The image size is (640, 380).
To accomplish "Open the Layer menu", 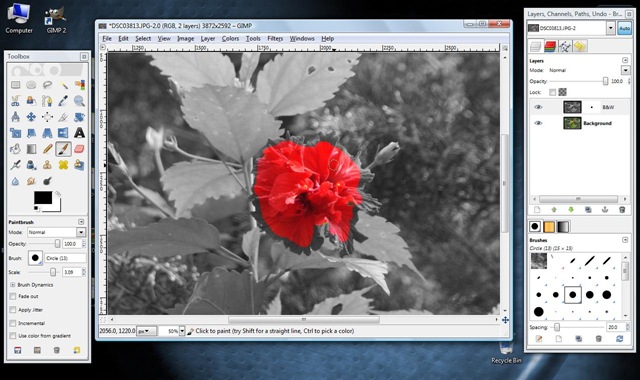I will (x=208, y=38).
